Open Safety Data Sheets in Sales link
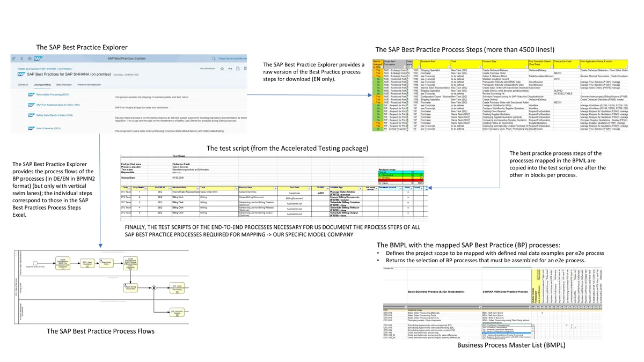Image resolution: width=644 pixels, height=362 pixels. point(54,115)
